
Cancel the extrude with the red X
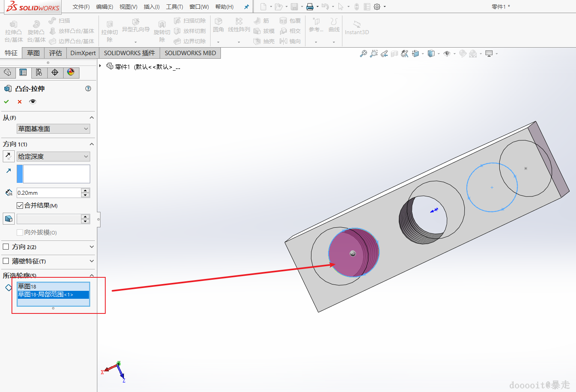pyautogui.click(x=19, y=102)
